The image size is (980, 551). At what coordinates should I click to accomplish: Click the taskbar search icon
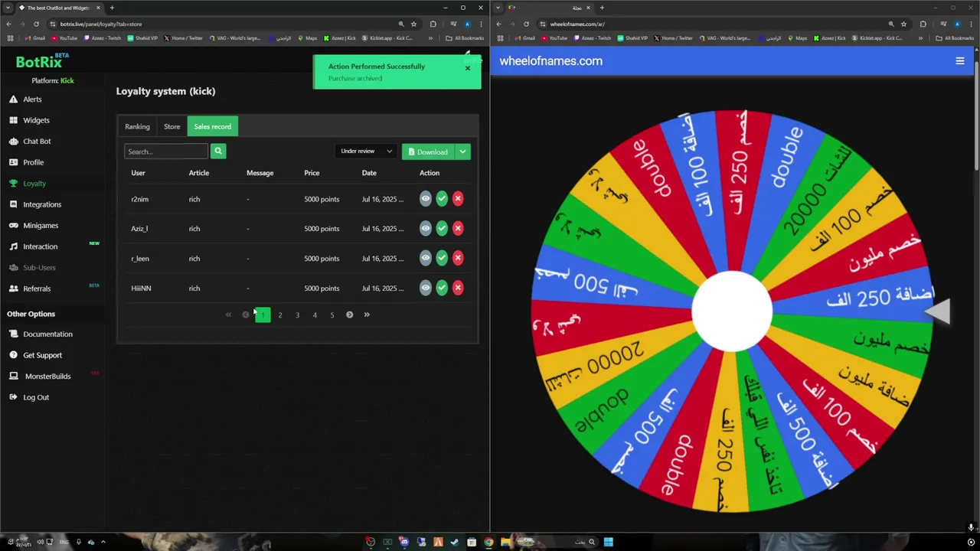click(592, 543)
